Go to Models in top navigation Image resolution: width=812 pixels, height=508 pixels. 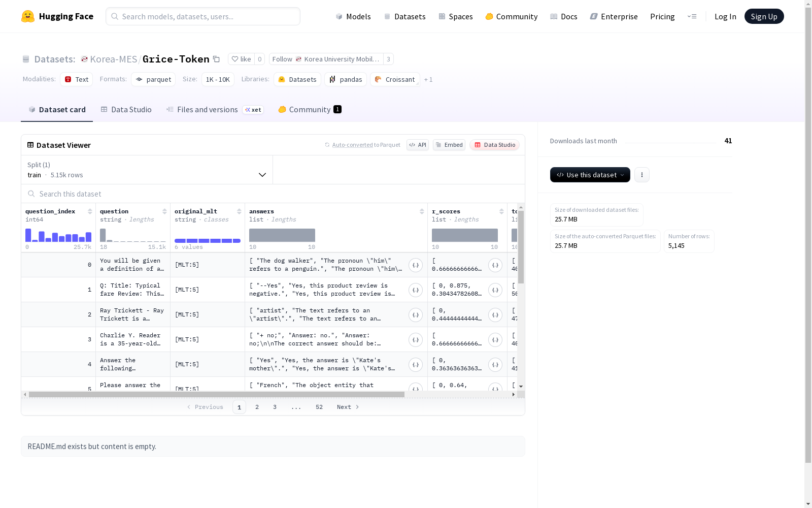click(353, 16)
